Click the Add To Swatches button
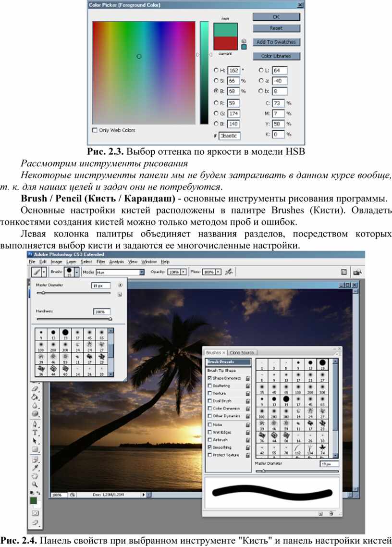 pos(276,42)
